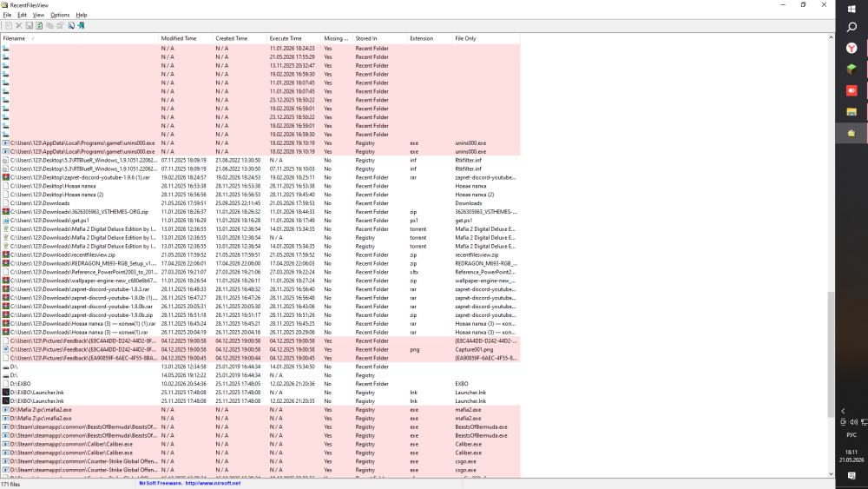
Task: Click the Copy selected items toolbar icon
Action: point(49,25)
